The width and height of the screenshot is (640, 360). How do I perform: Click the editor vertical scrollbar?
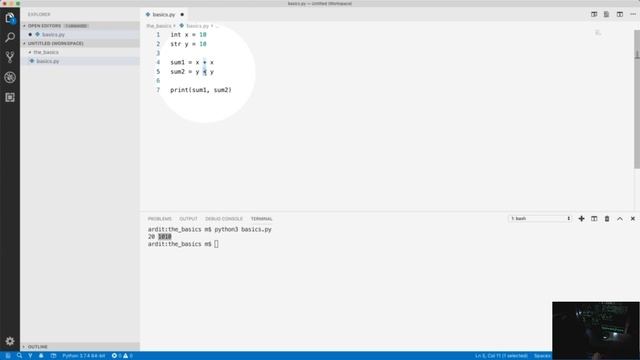click(637, 98)
